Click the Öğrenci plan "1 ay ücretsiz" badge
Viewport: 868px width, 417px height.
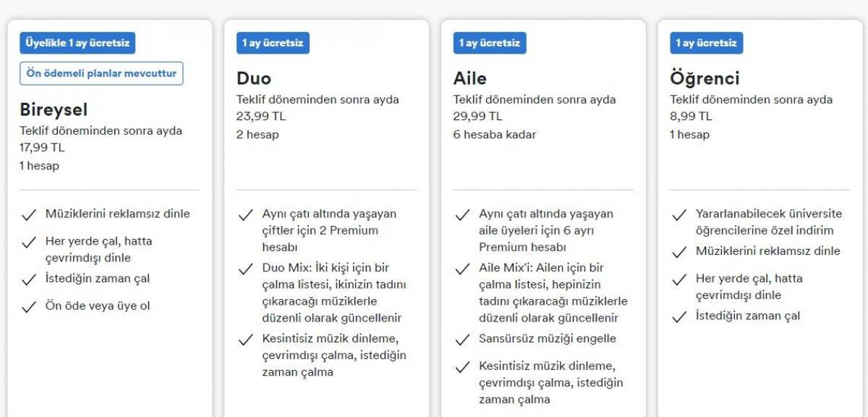pyautogui.click(x=706, y=43)
